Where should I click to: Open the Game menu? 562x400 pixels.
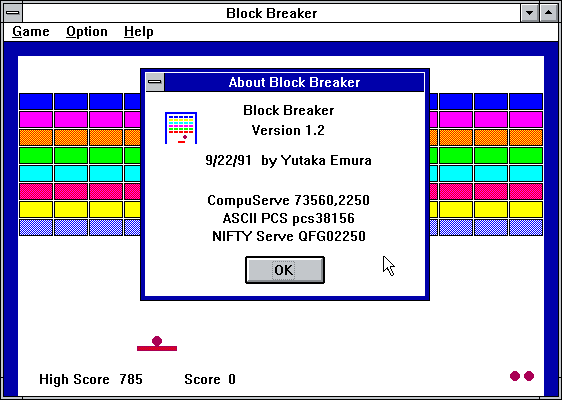click(31, 32)
